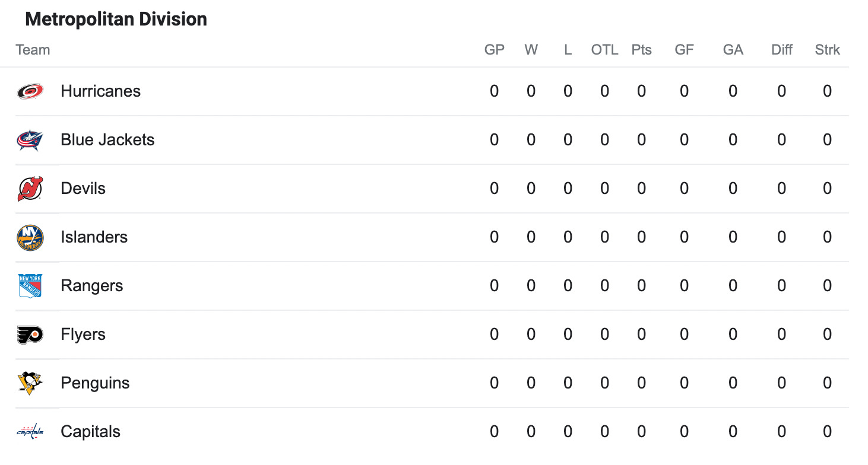Click the OTL column header

[x=604, y=50]
